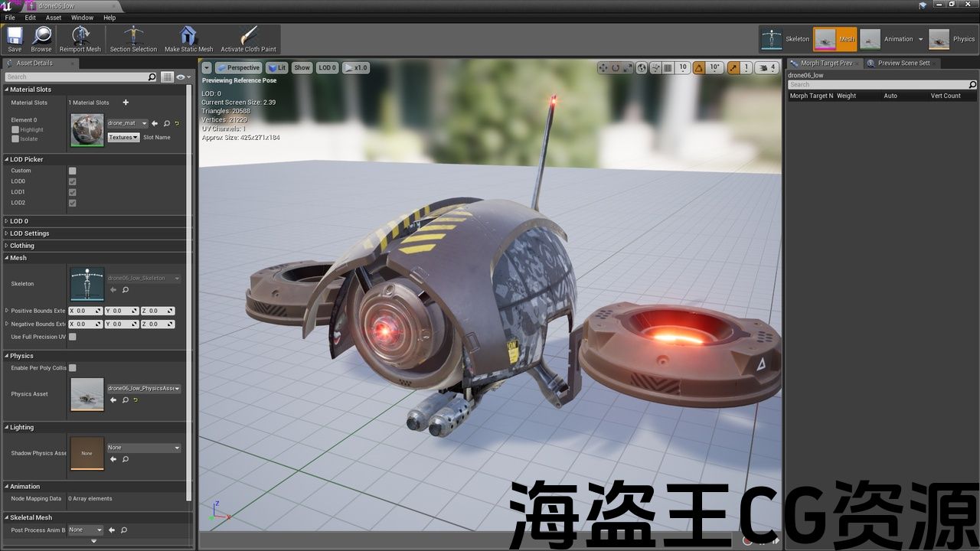
Task: Switch to Skeleton editor mode
Action: click(x=786, y=39)
